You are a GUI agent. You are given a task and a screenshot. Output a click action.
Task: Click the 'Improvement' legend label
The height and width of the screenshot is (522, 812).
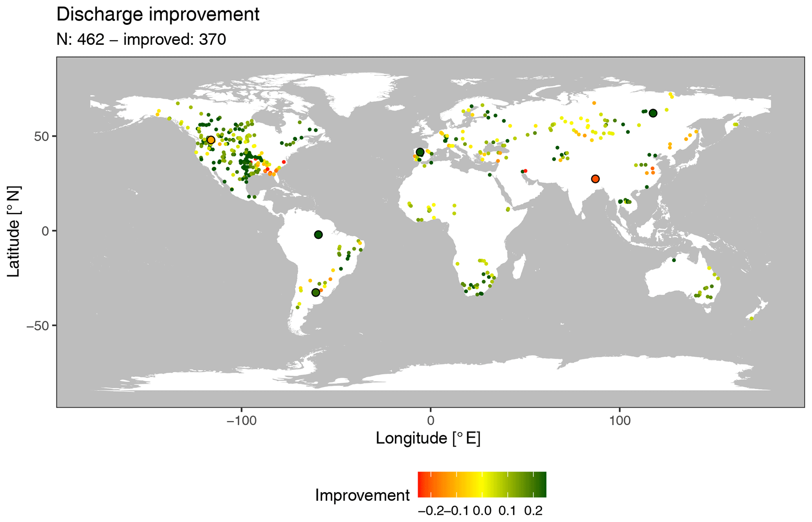[x=362, y=495]
